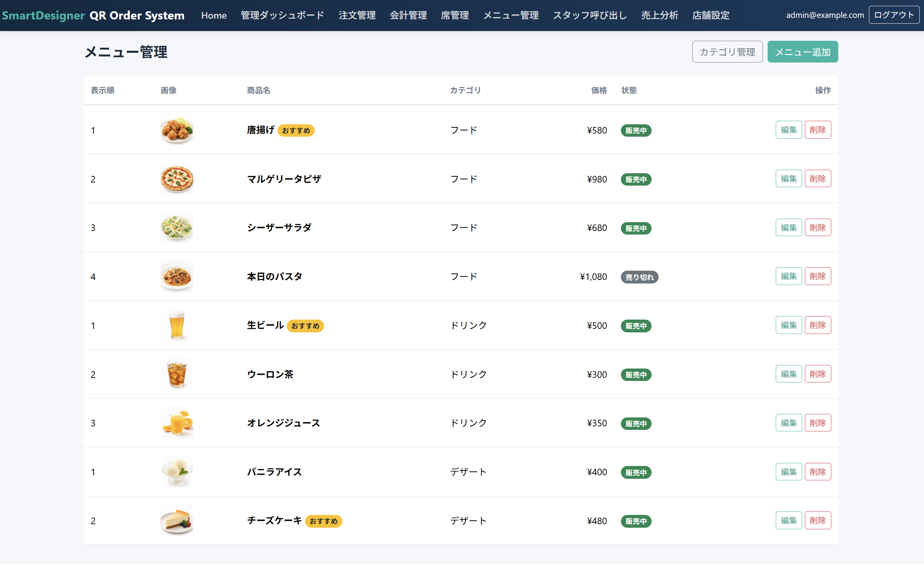
Task: Click デザート category in バニラアイス row
Action: point(468,472)
